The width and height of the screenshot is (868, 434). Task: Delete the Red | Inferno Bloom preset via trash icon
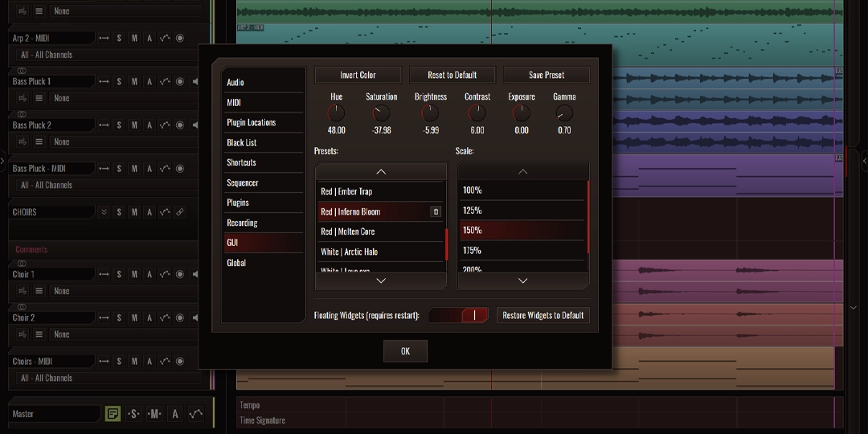(436, 211)
